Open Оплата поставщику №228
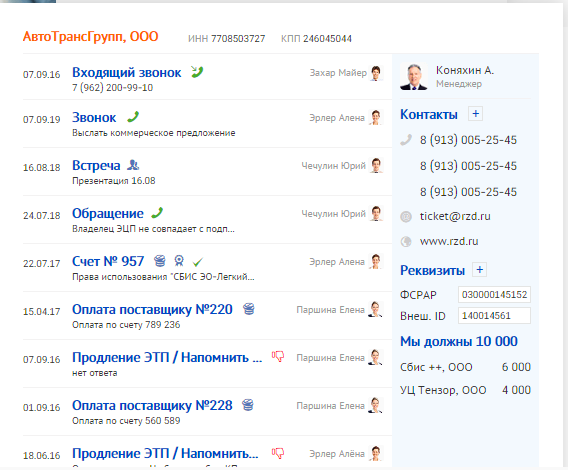 (152, 405)
